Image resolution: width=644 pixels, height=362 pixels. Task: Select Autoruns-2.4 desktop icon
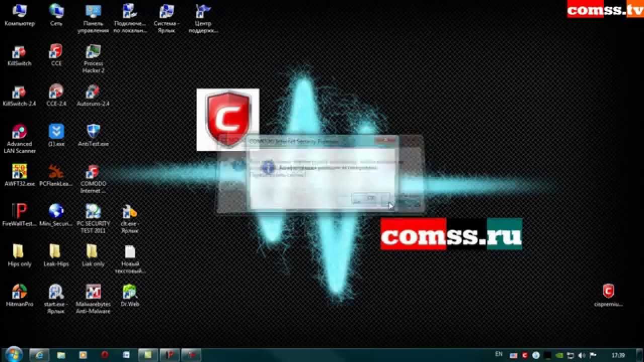(x=93, y=96)
